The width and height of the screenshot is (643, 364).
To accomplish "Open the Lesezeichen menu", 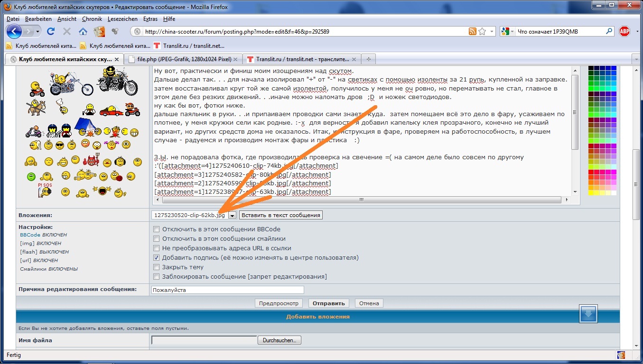I will [x=122, y=19].
